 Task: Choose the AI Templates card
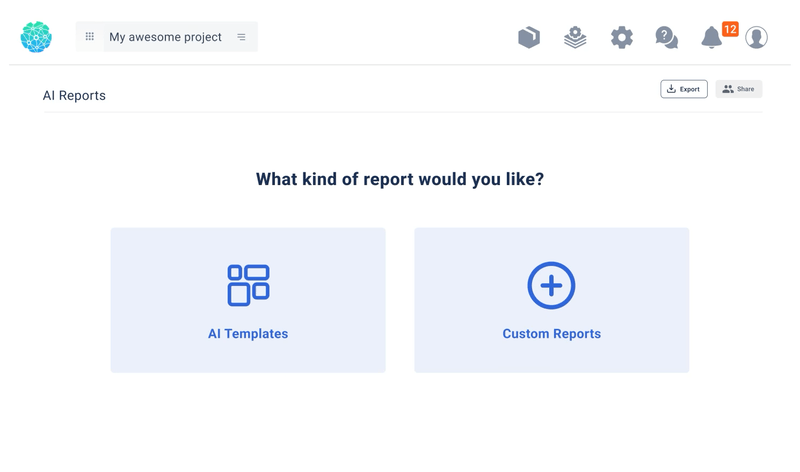coord(248,300)
